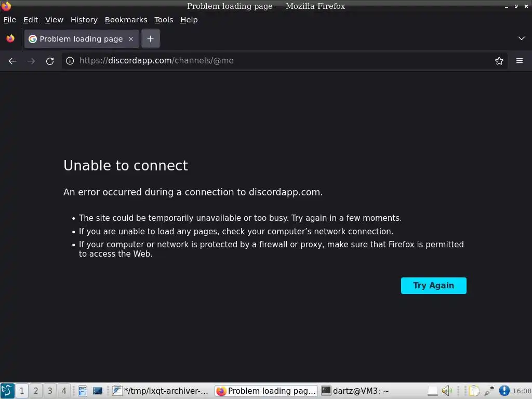532x399 pixels.
Task: Open the Tools menu
Action: pos(164,20)
